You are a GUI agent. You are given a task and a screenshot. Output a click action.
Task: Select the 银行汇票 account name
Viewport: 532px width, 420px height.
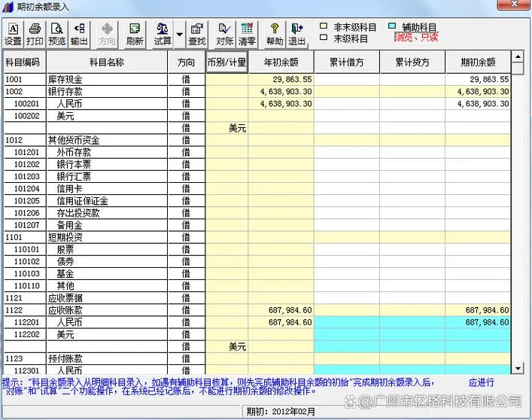74,177
